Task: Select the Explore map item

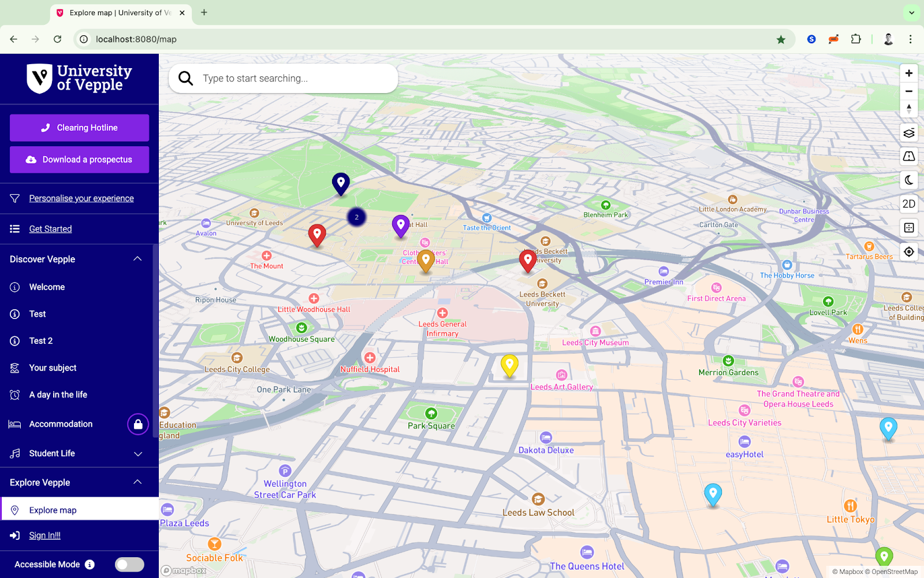Action: [79, 510]
